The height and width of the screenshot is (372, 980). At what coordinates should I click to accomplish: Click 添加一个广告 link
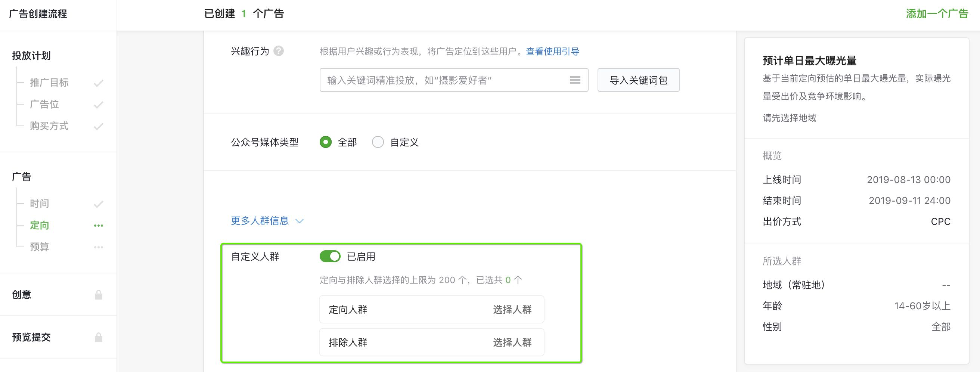[937, 14]
